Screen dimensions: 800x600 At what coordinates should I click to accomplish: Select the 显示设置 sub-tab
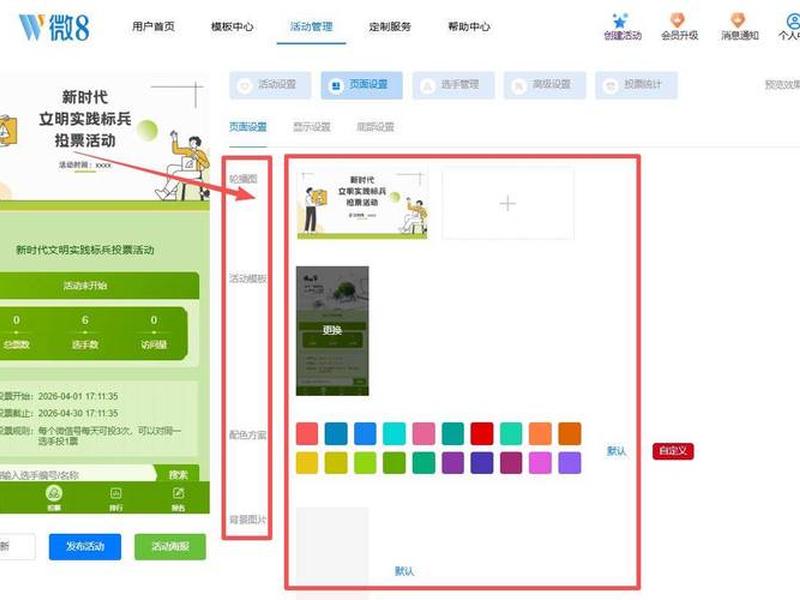pos(312,127)
